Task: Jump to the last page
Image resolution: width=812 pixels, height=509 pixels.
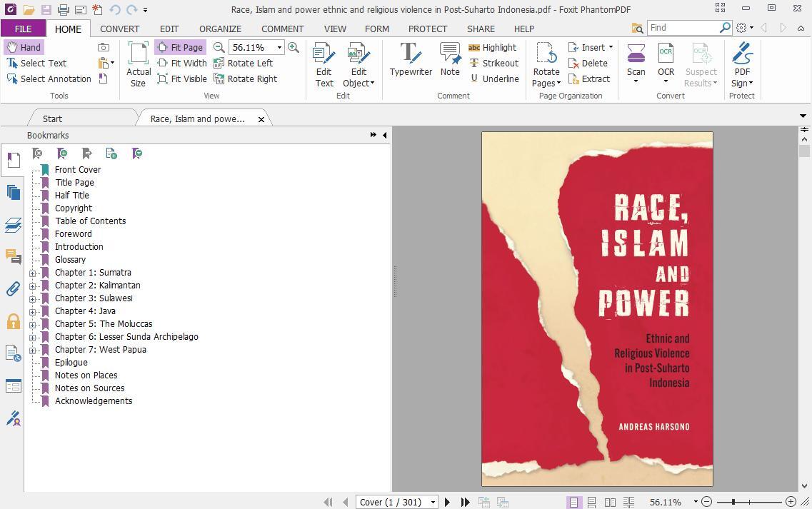Action: point(465,502)
